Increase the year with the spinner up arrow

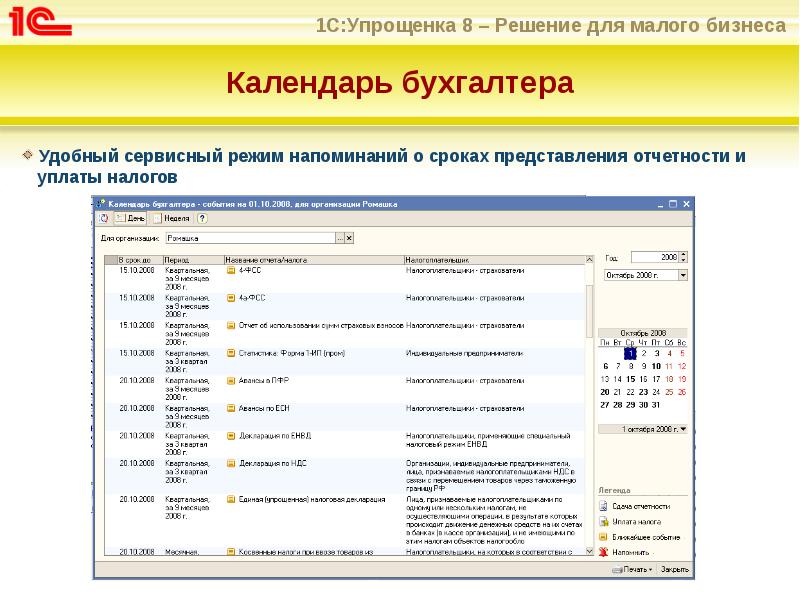(x=684, y=255)
